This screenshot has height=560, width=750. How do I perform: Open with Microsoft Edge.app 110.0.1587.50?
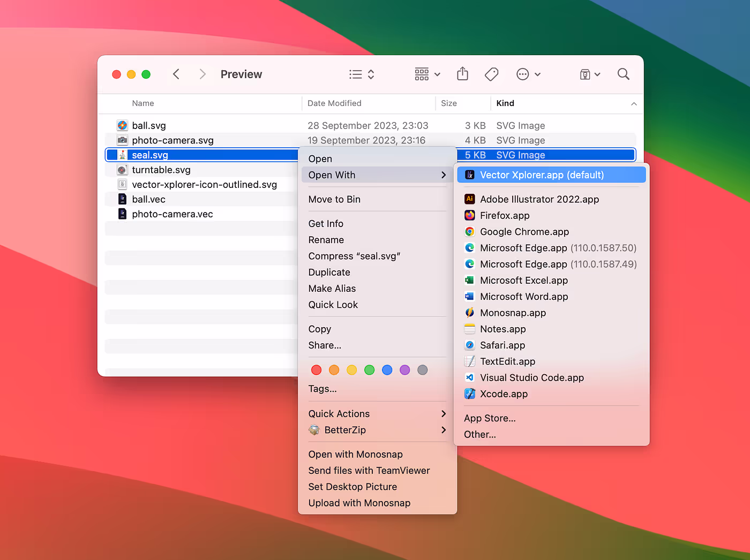point(552,248)
